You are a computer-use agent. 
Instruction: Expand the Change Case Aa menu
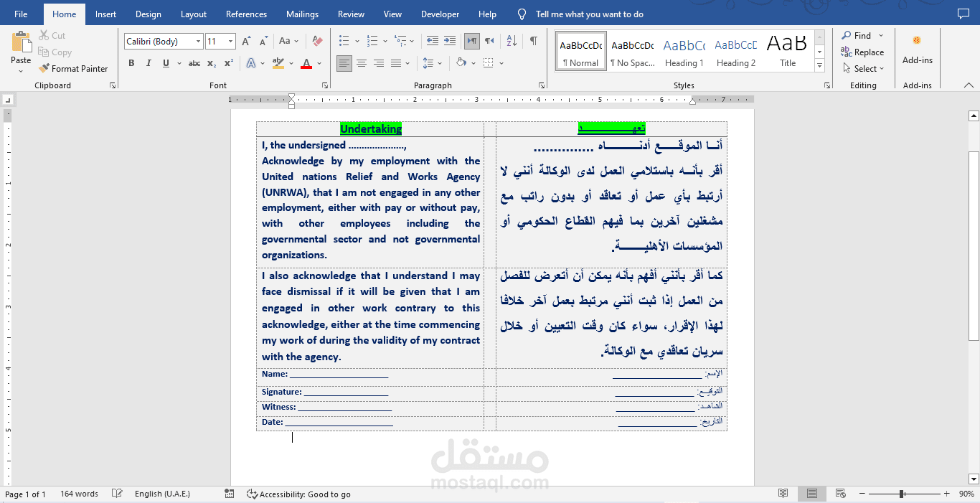click(x=289, y=41)
